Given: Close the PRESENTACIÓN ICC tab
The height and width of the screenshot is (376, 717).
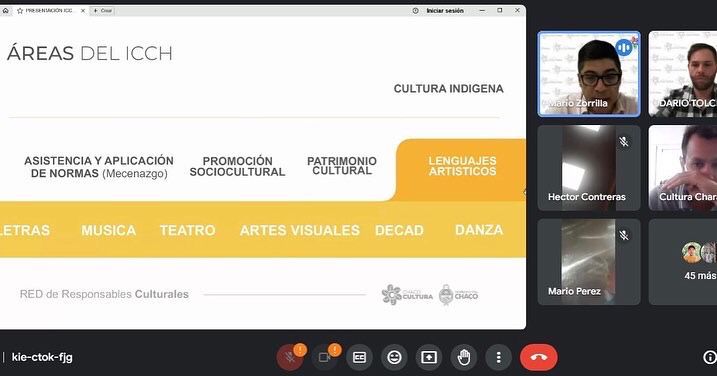Looking at the screenshot, I should point(83,11).
